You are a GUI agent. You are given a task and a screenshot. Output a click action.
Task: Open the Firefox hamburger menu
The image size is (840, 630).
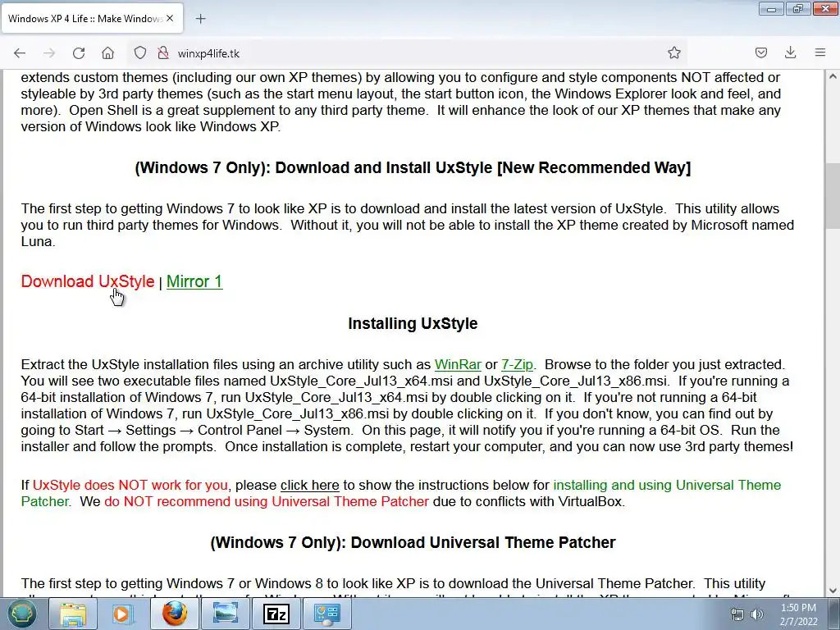point(820,52)
